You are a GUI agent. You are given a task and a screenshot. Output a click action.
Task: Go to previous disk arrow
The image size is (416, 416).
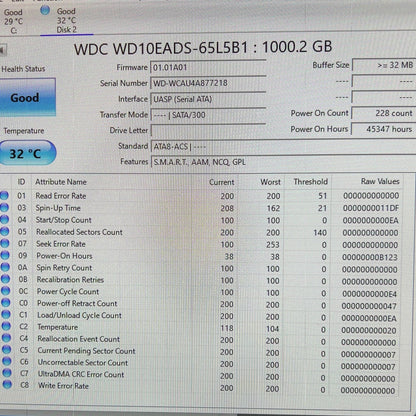coord(3,50)
